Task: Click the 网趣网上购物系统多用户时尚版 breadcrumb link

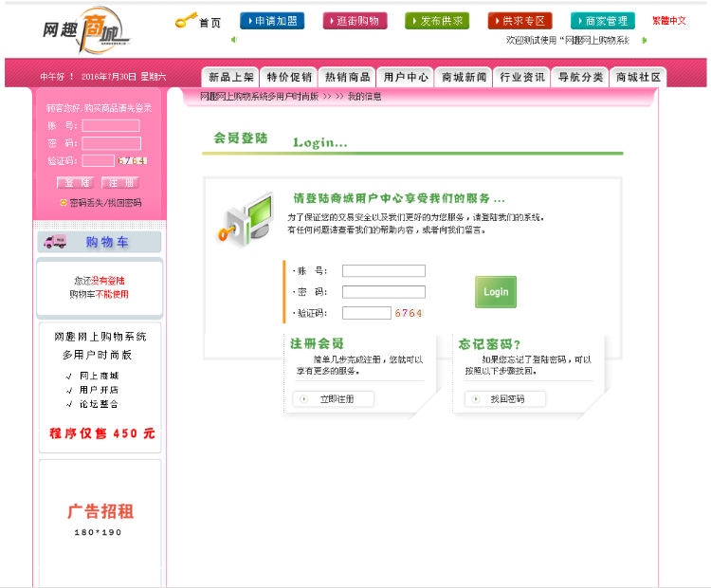Action: (x=260, y=96)
